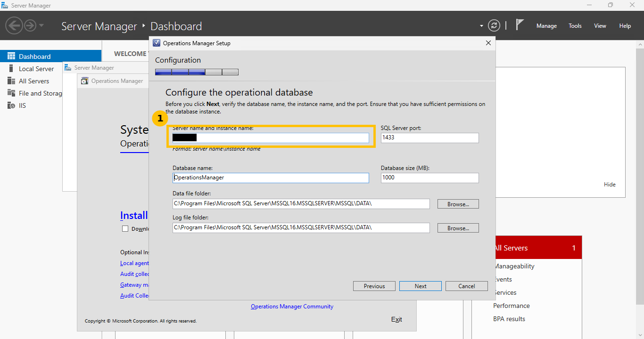Click the Log file folder path field
Viewport: 644px width, 339px height.
coord(301,227)
